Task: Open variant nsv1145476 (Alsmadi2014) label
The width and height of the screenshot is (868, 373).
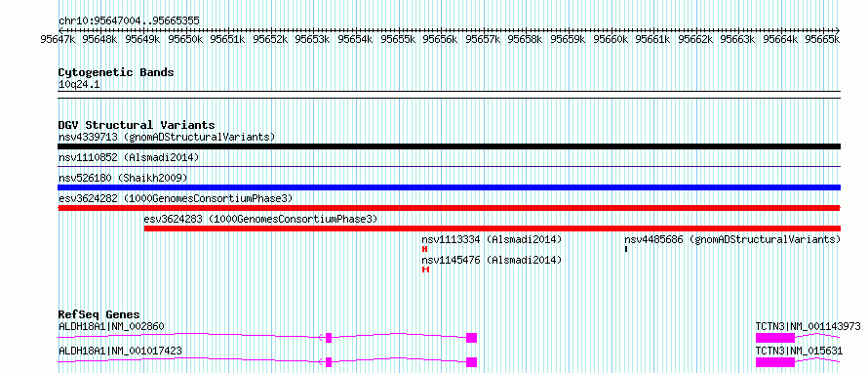Action: click(x=492, y=260)
